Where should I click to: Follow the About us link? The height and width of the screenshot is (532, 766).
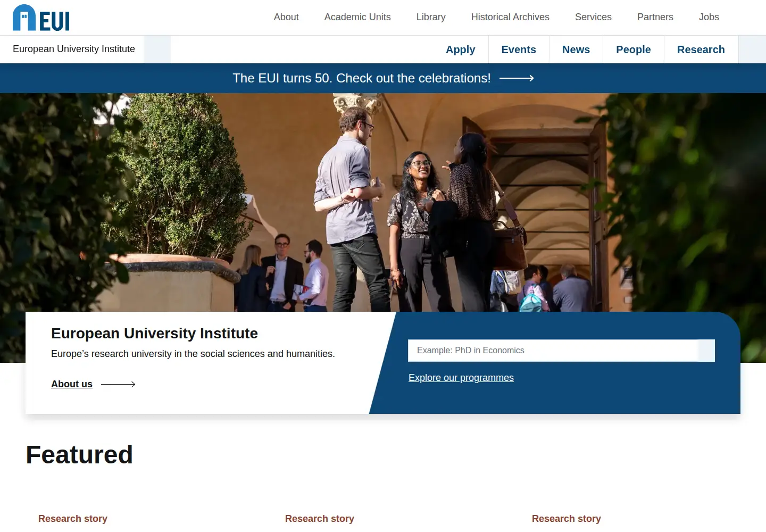(x=72, y=384)
